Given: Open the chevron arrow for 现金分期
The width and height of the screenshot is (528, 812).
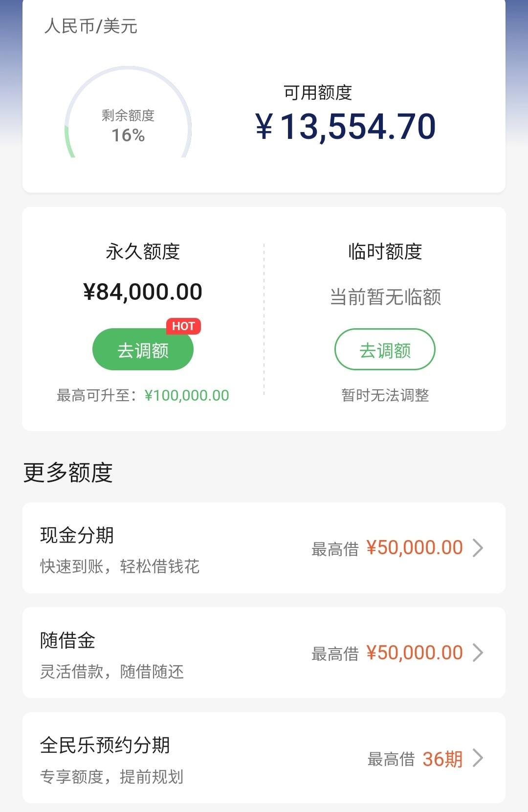Looking at the screenshot, I should click(478, 548).
